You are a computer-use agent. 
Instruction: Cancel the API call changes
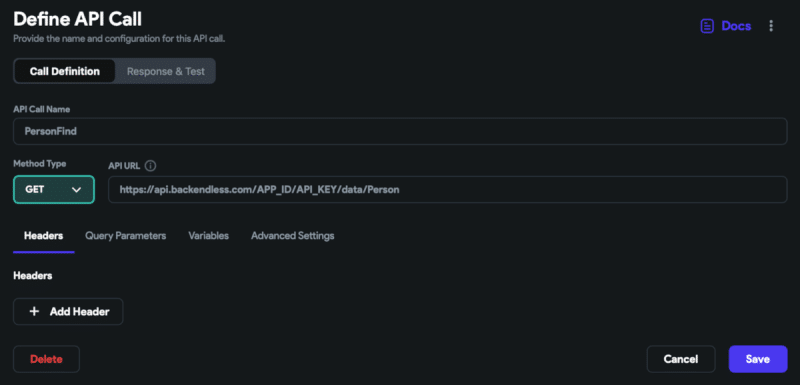[681, 359]
